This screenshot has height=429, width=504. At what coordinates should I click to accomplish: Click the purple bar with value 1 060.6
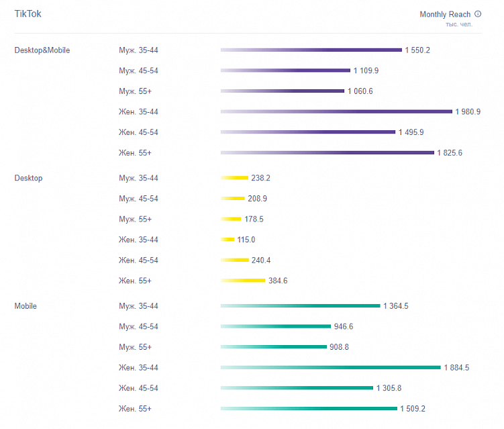(x=282, y=91)
